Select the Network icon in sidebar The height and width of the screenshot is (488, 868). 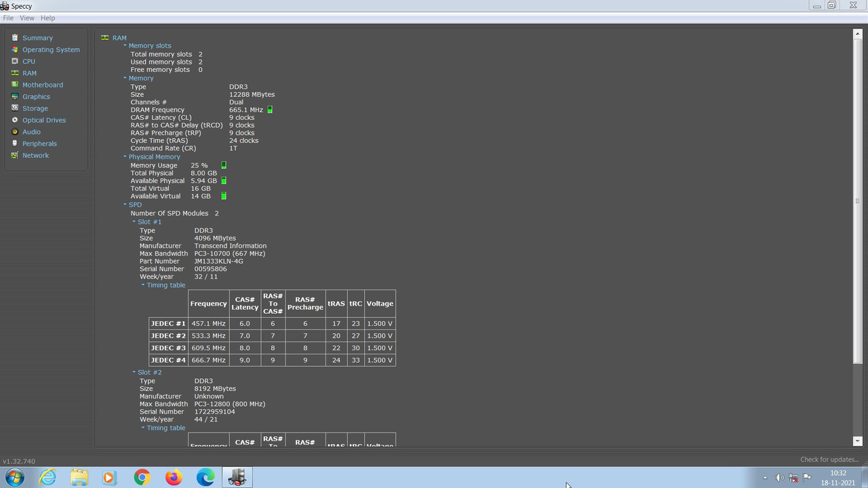tap(15, 155)
